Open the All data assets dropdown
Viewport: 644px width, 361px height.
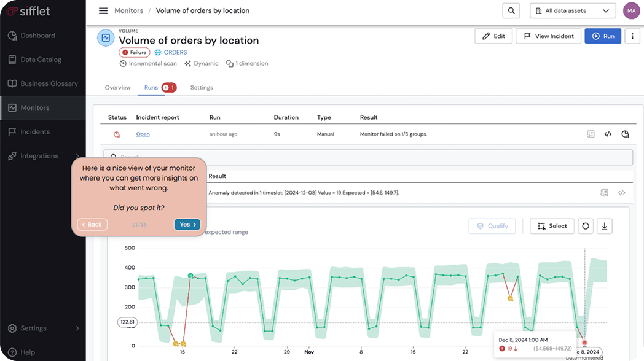(x=573, y=10)
